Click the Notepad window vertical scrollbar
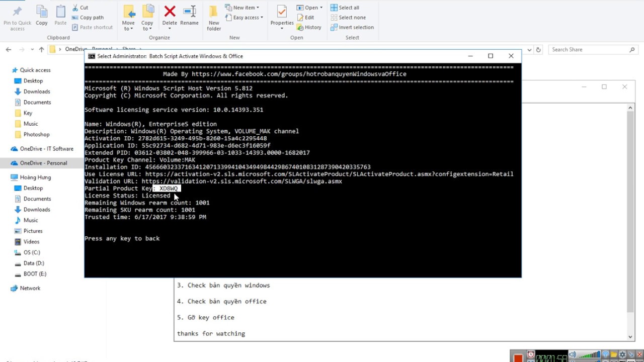644x362 pixels. pos(630,221)
